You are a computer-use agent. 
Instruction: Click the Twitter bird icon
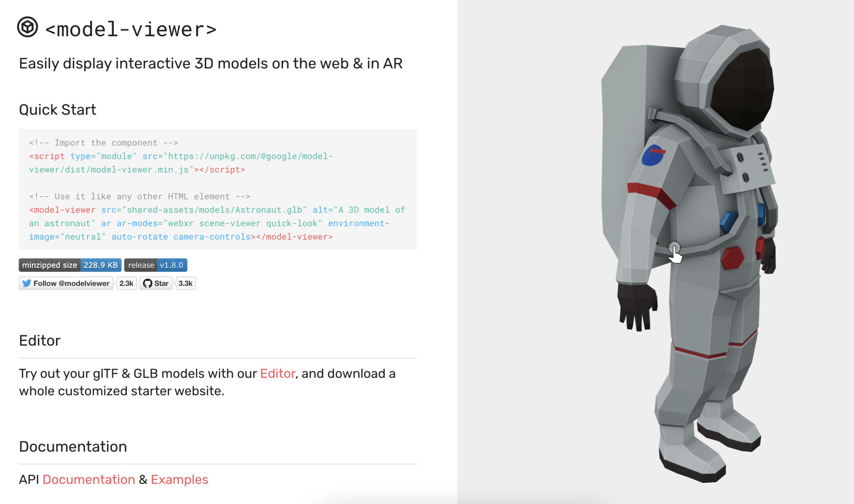pos(27,283)
